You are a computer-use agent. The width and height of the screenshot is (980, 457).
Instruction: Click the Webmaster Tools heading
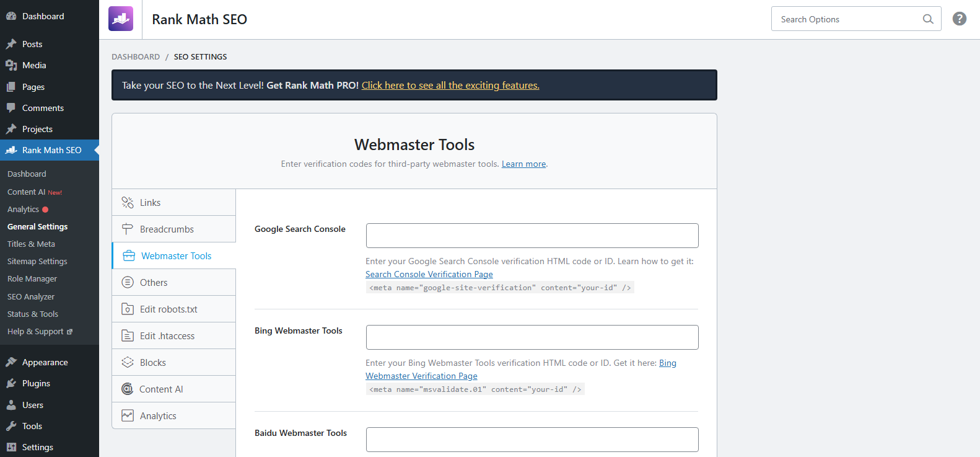click(414, 145)
